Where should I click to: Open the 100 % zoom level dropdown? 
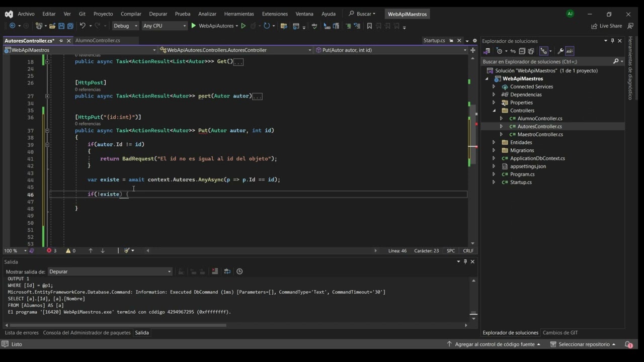[x=15, y=250]
